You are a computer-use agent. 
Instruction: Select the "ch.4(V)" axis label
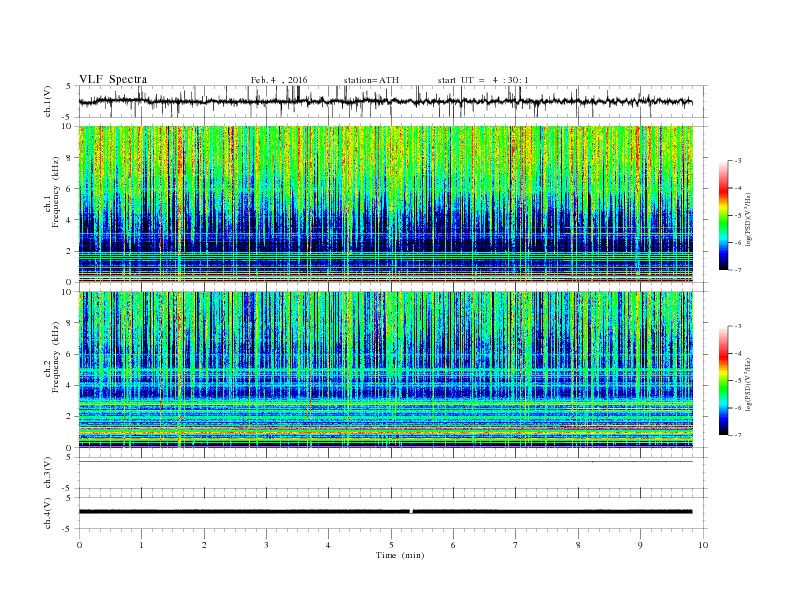[48, 513]
